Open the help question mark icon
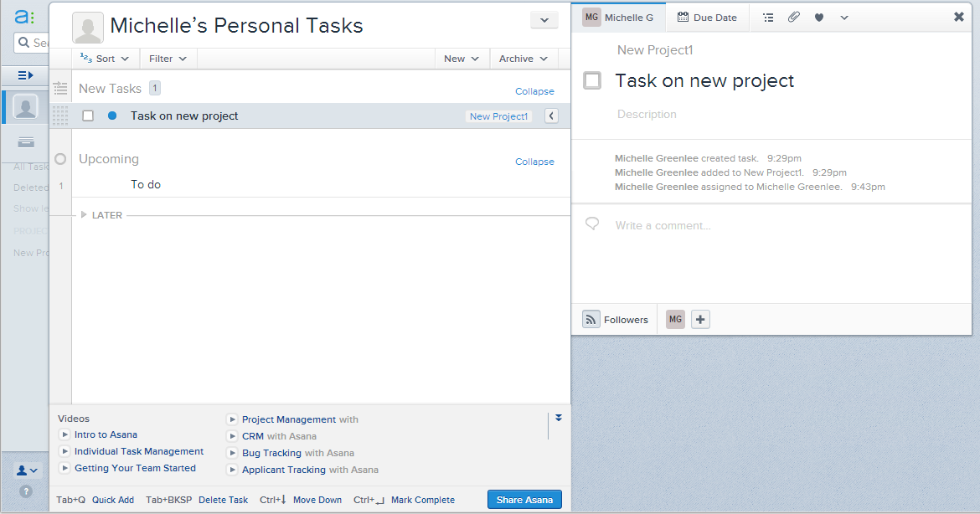The height and width of the screenshot is (514, 980). pyautogui.click(x=26, y=491)
